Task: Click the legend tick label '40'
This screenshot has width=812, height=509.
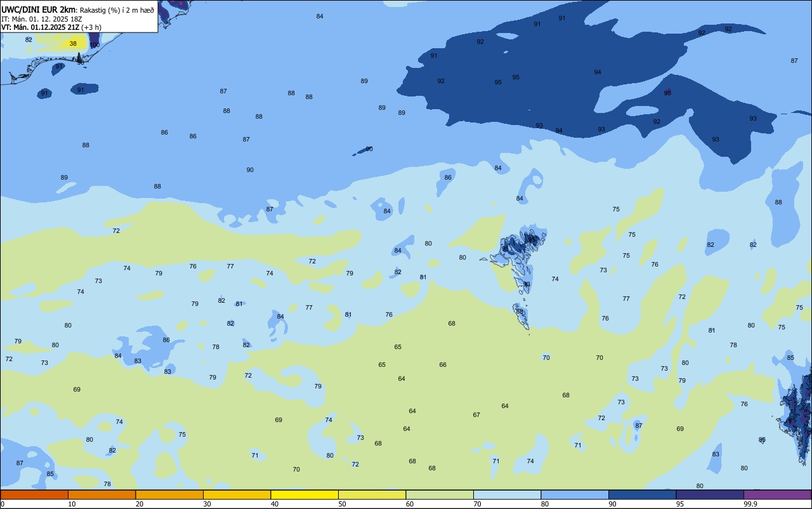Action: tap(275, 504)
